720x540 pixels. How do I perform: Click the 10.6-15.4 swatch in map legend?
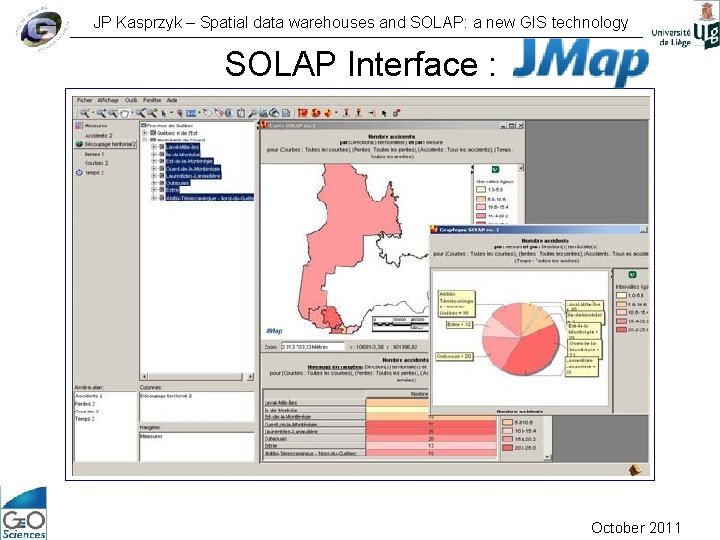[x=481, y=207]
